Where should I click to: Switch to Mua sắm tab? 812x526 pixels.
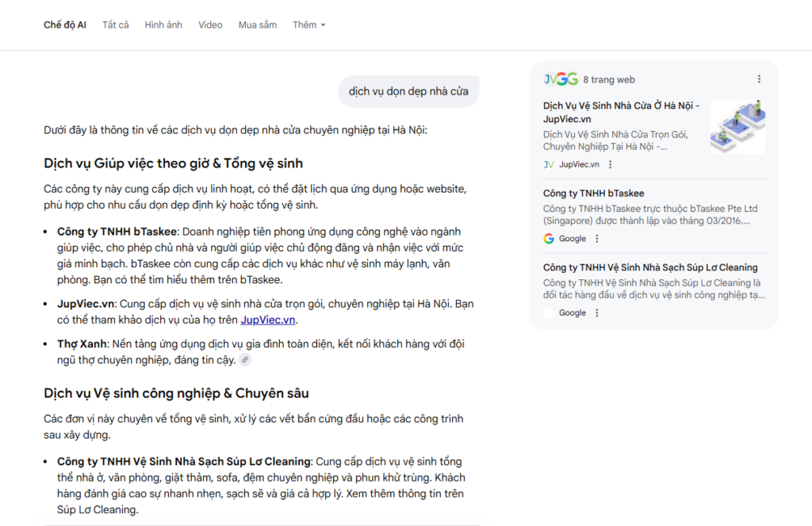tap(258, 25)
